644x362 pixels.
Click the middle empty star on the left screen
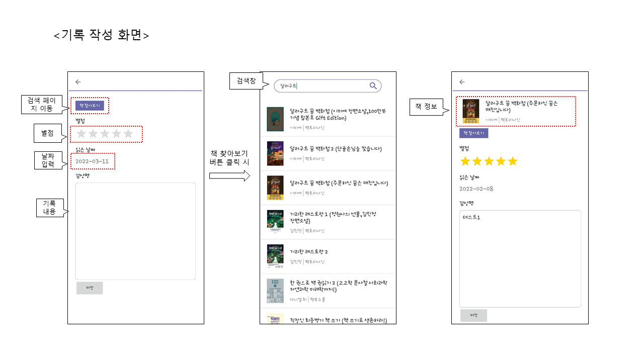[x=105, y=134]
